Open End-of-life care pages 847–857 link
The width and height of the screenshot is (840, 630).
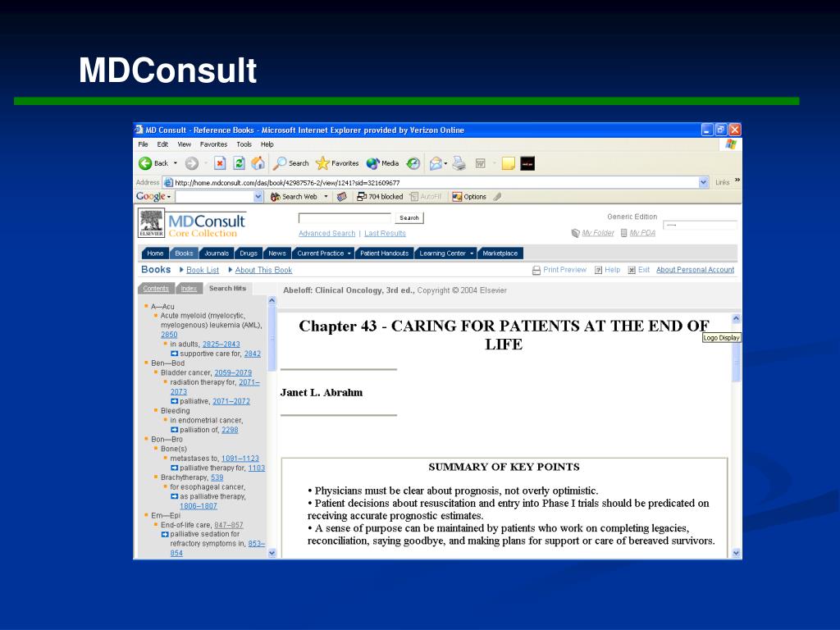click(229, 525)
